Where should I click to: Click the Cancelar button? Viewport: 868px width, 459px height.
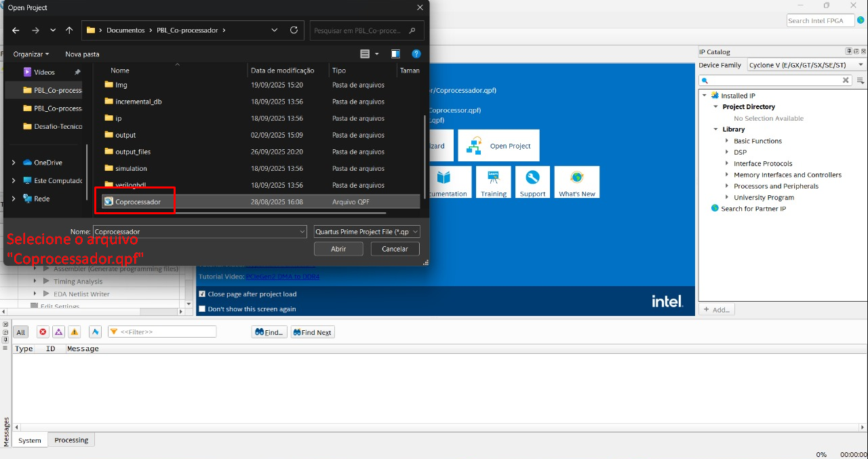coord(395,249)
